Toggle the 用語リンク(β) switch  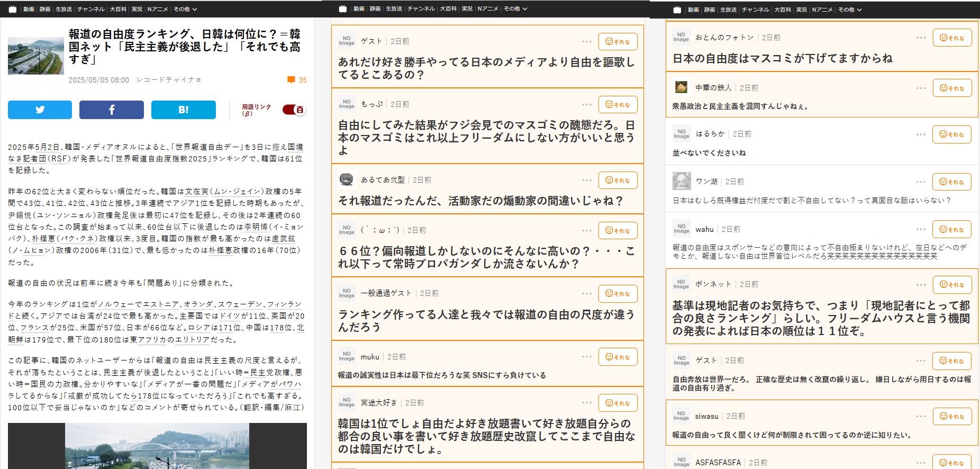294,110
